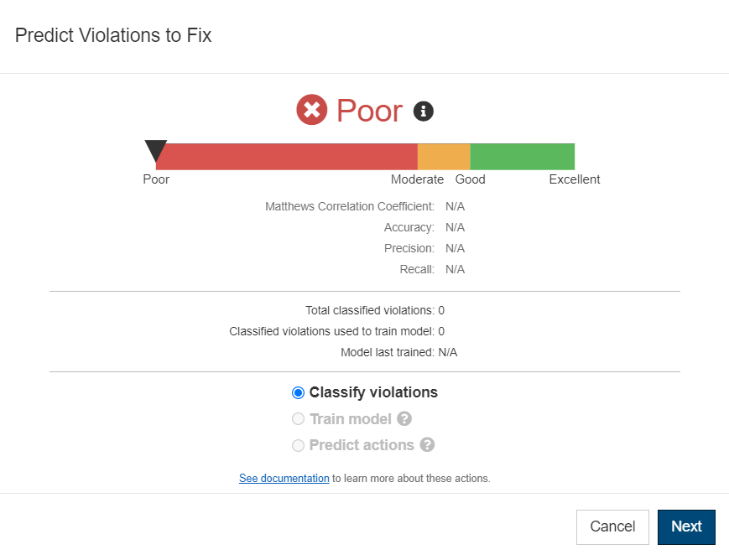Click the orange Moderate segment of quality bar
This screenshot has height=560, width=729.
(x=444, y=157)
